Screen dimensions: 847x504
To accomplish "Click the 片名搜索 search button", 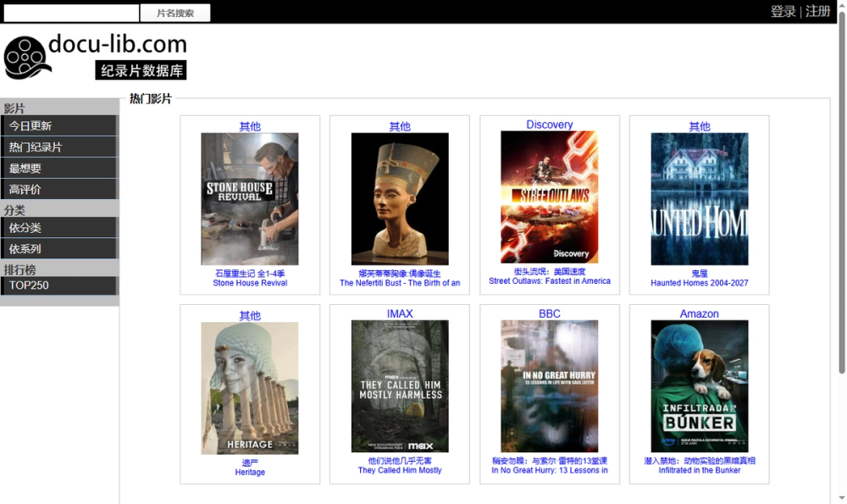I will click(x=175, y=13).
